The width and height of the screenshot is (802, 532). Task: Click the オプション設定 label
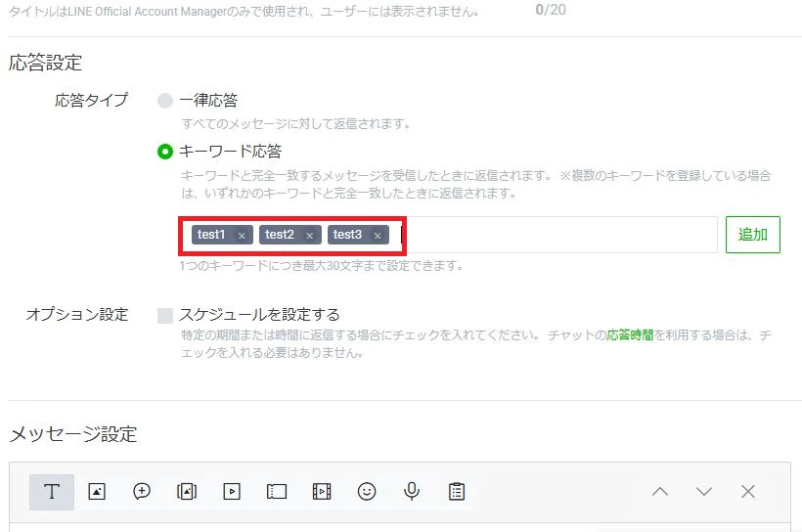pyautogui.click(x=77, y=314)
